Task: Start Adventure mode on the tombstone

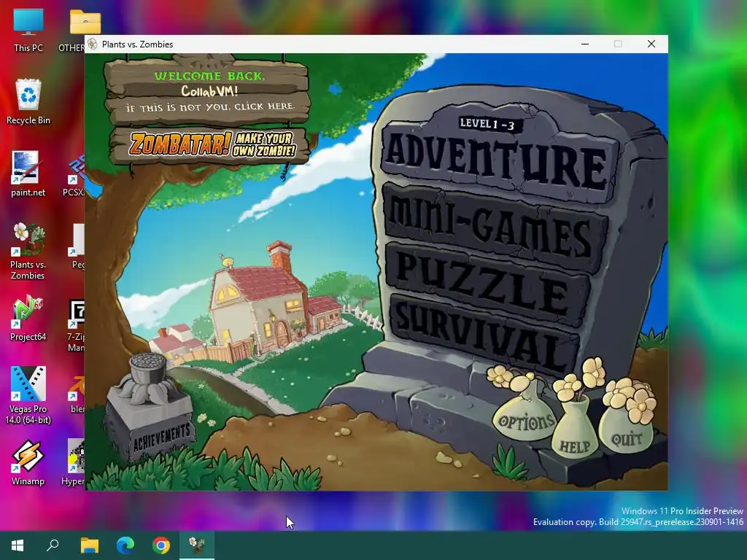Action: [495, 163]
